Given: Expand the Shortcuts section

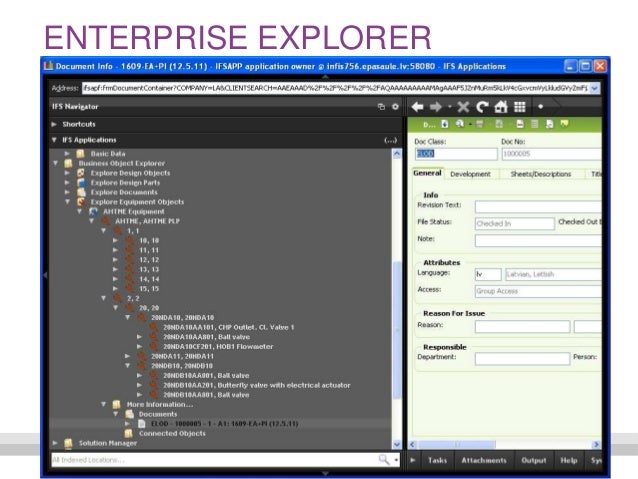Looking at the screenshot, I should coord(54,124).
